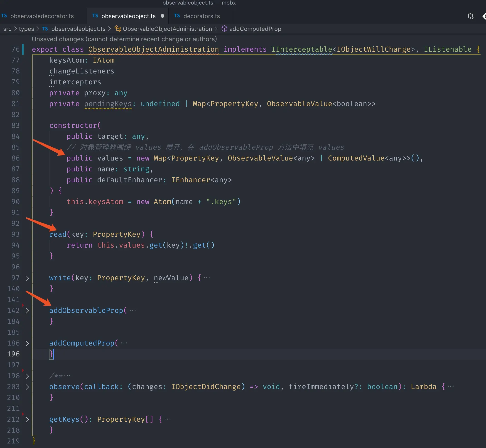Screen dimensions: 486x448
Task: Click the unsaved changes dot on observableobject.ts tab
Action: coord(162,16)
